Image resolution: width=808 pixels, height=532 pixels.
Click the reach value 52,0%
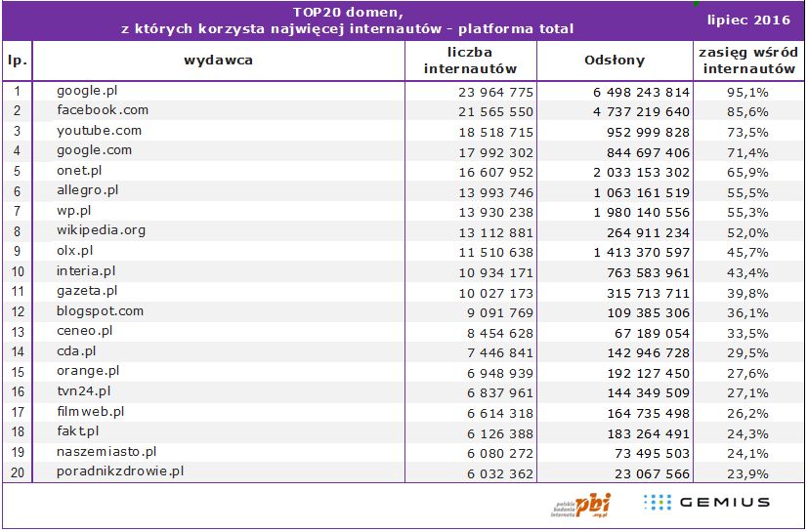(x=747, y=233)
